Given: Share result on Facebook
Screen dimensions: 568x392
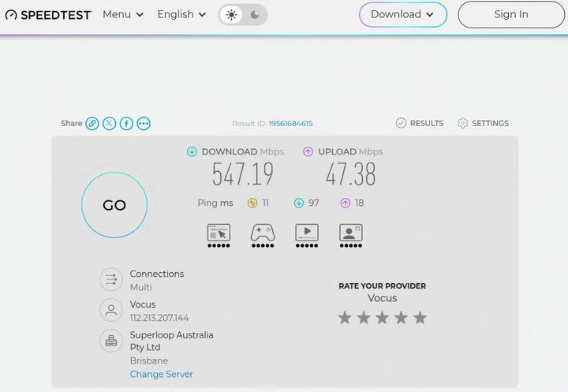Looking at the screenshot, I should [x=126, y=124].
